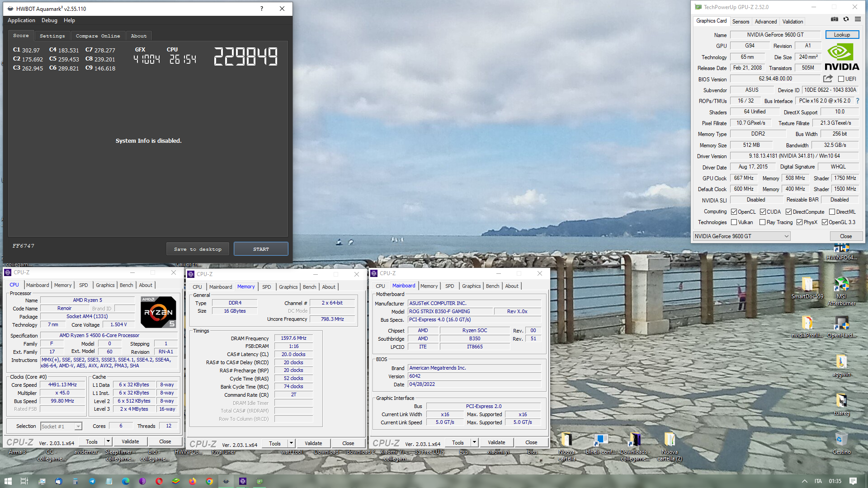Switch to Compare Online tab in Aquamark
868x488 pixels.
[x=98, y=36]
